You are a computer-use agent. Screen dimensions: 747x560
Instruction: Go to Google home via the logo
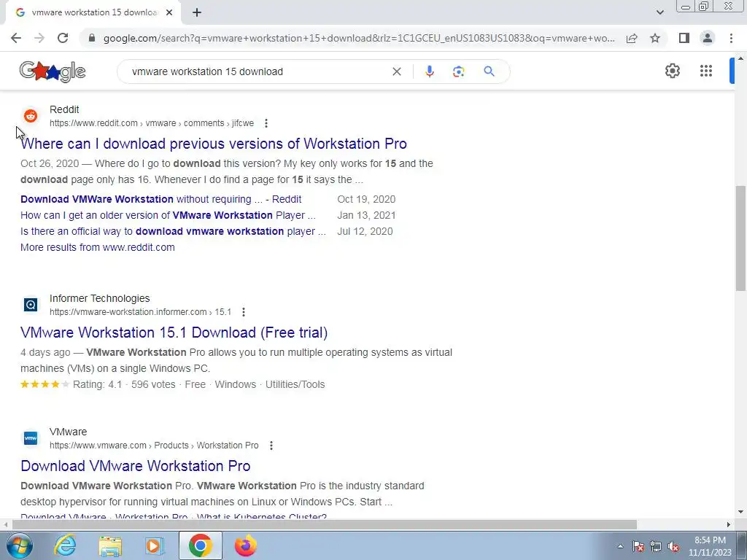(x=53, y=71)
